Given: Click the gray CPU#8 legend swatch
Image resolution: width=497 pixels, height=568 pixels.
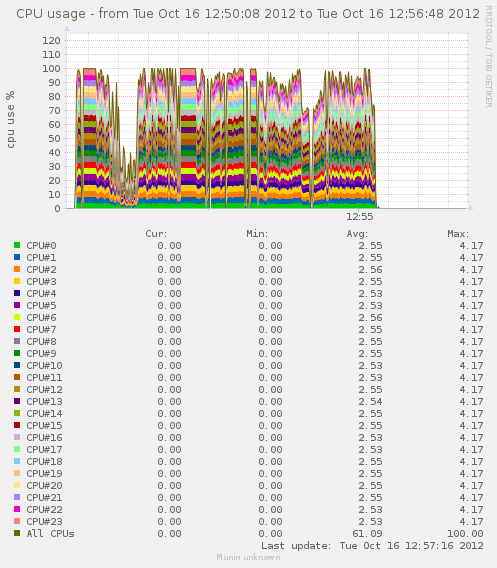Looking at the screenshot, I should [17, 341].
